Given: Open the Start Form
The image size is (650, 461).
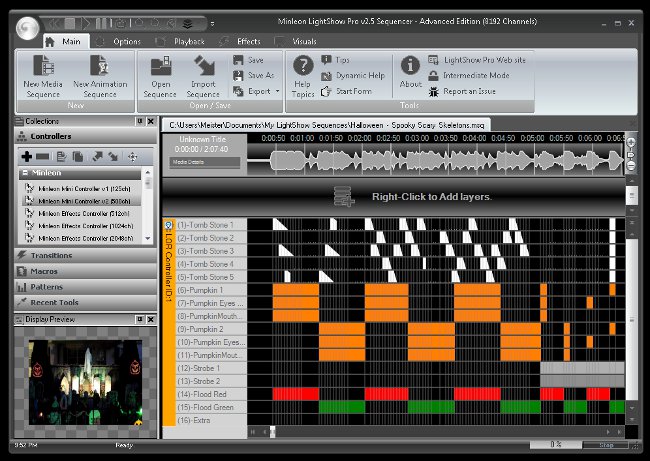Looking at the screenshot, I should (x=347, y=91).
